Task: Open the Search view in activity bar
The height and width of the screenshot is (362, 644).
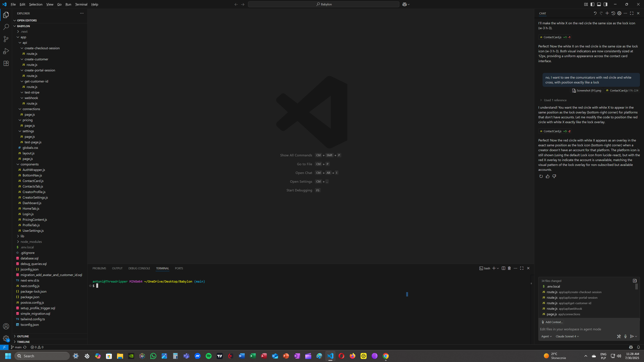Action: coord(6,27)
